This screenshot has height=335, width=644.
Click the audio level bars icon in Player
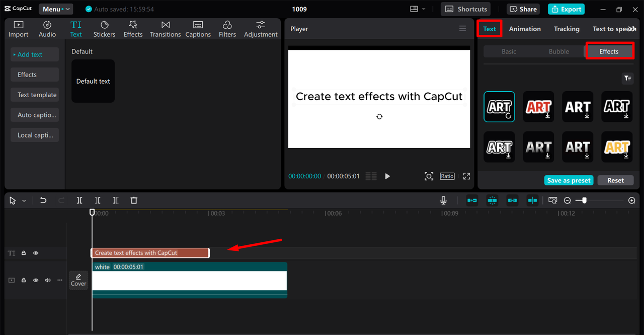[371, 176]
